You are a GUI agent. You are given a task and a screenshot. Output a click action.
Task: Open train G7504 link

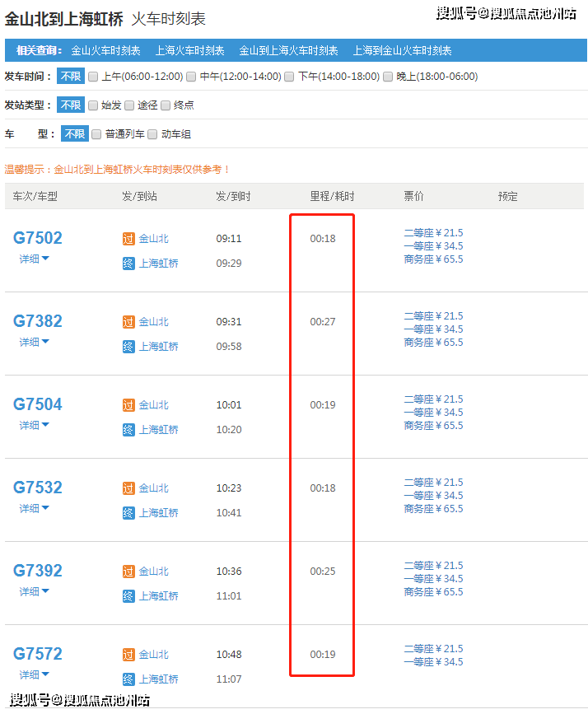[x=37, y=404]
